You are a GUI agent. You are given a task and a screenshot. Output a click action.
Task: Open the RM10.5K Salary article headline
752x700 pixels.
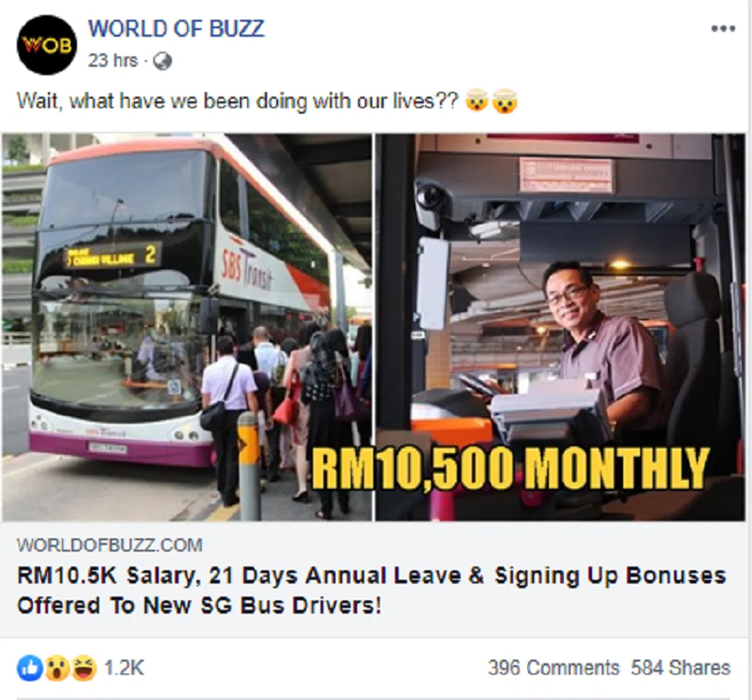(371, 590)
